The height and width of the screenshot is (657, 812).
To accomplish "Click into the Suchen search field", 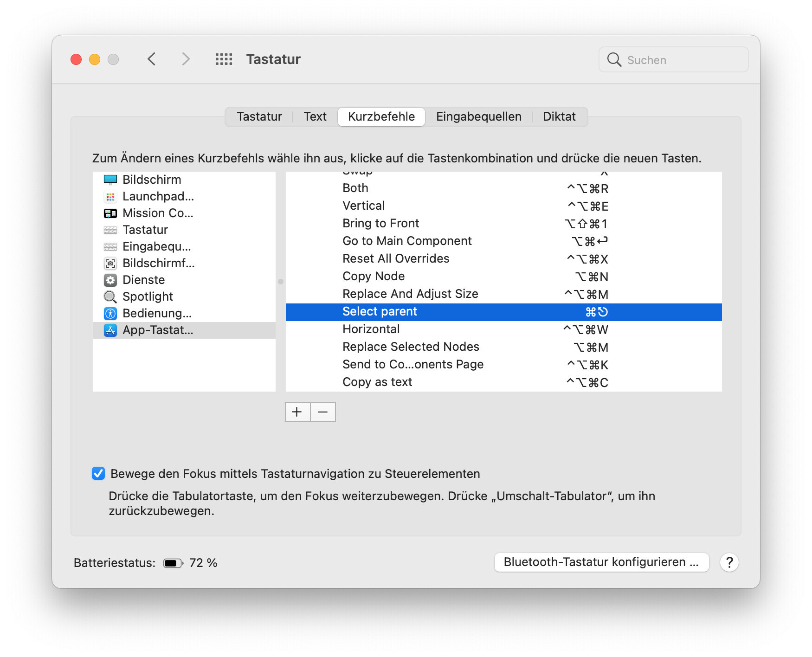I will pyautogui.click(x=674, y=59).
